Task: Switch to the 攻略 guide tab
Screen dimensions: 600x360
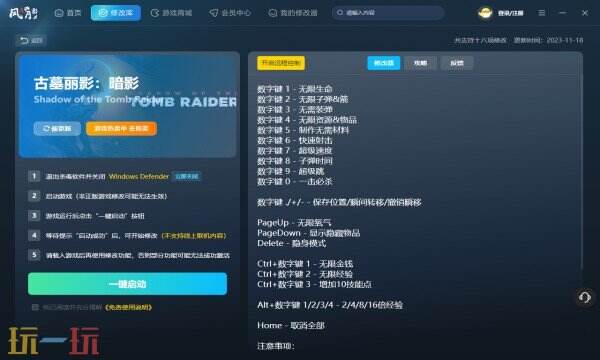Action: (420, 63)
